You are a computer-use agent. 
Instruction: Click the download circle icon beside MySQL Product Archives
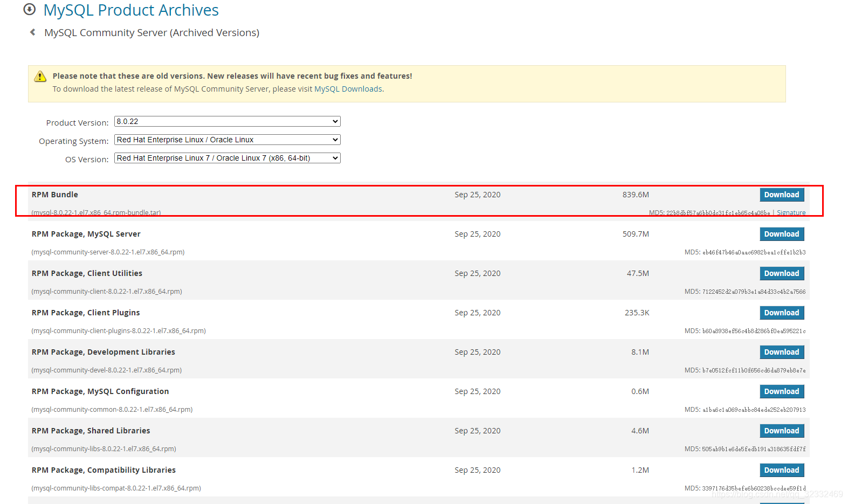point(30,9)
